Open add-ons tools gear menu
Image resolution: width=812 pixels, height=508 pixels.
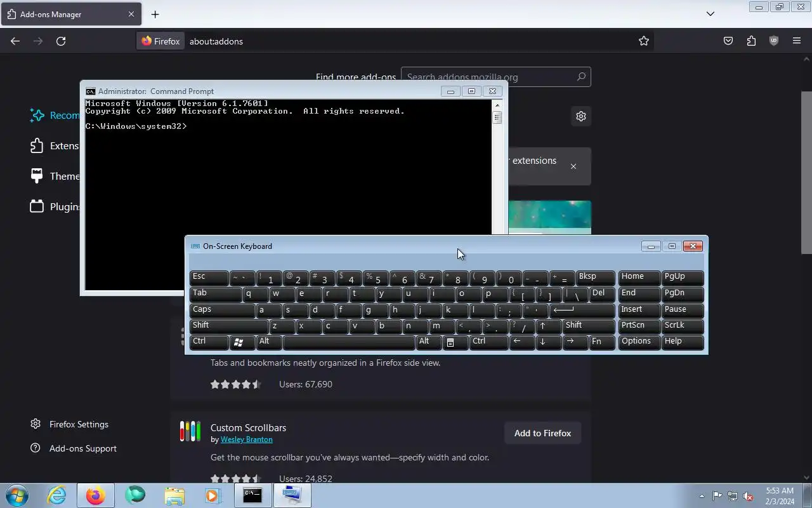click(580, 116)
